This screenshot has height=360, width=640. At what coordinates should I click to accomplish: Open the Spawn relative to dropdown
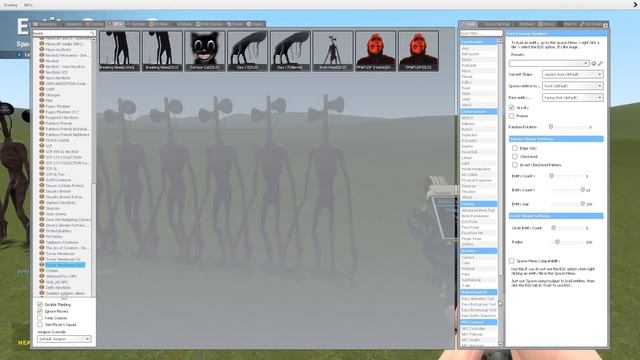pos(572,86)
